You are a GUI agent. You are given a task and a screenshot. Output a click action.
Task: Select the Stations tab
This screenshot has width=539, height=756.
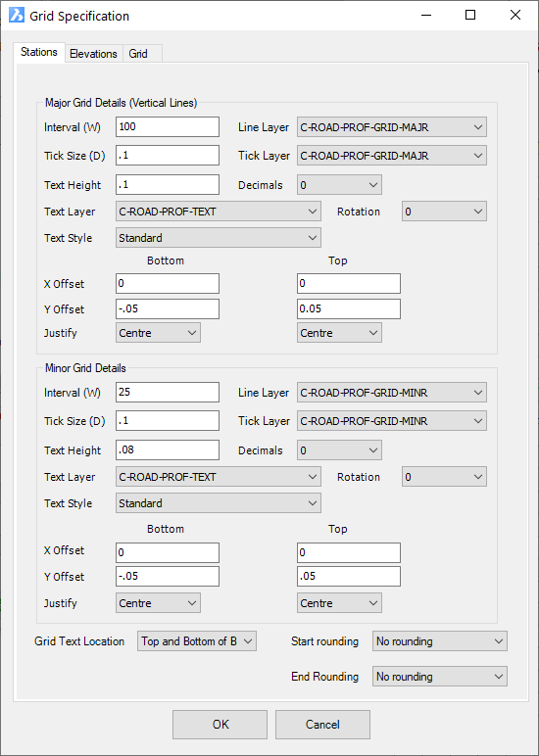click(39, 52)
